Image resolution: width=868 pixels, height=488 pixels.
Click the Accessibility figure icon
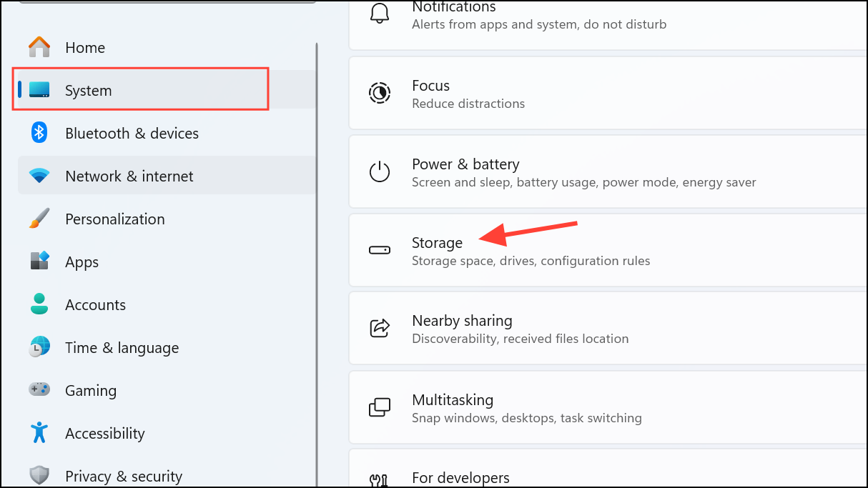pyautogui.click(x=39, y=433)
